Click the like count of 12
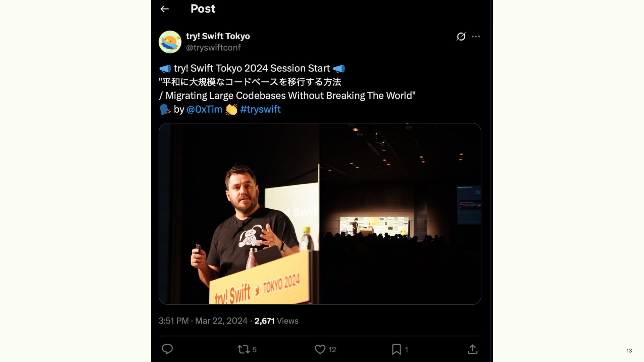 coord(332,350)
